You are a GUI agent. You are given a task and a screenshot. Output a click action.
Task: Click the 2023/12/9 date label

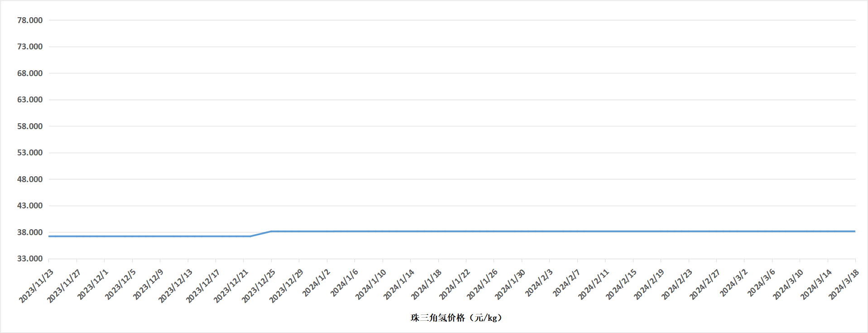[148, 284]
